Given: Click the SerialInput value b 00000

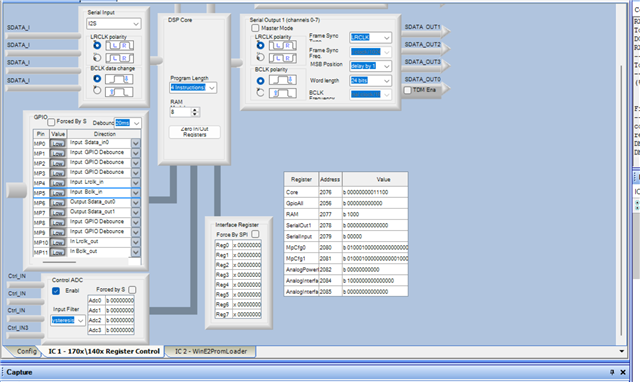Looking at the screenshot, I should [x=375, y=236].
